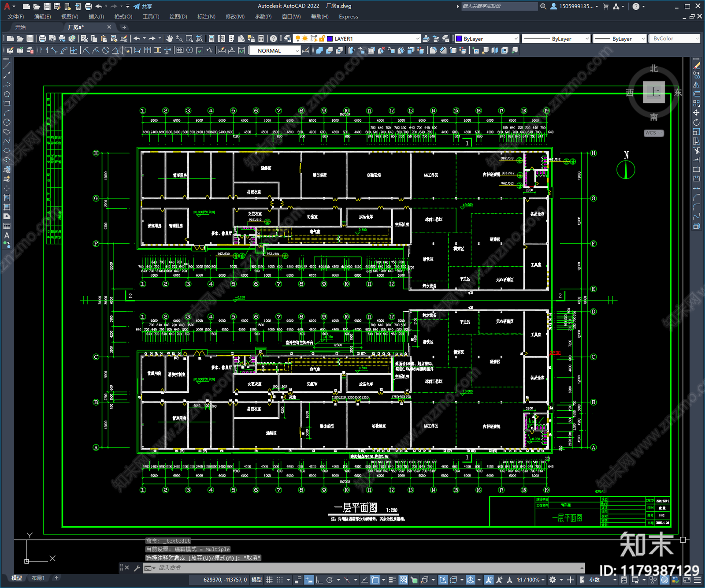Click the coordinate readout 629370, -113757, 0
This screenshot has height=588, width=705.
pos(225,580)
